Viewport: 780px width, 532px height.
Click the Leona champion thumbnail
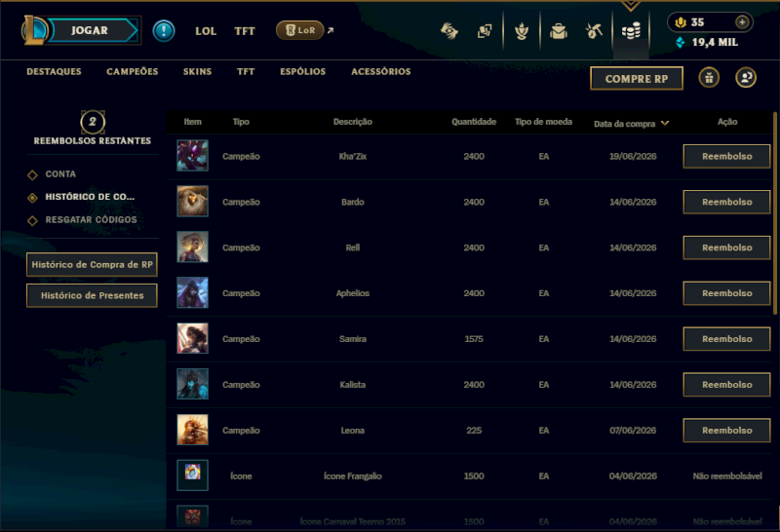point(192,430)
